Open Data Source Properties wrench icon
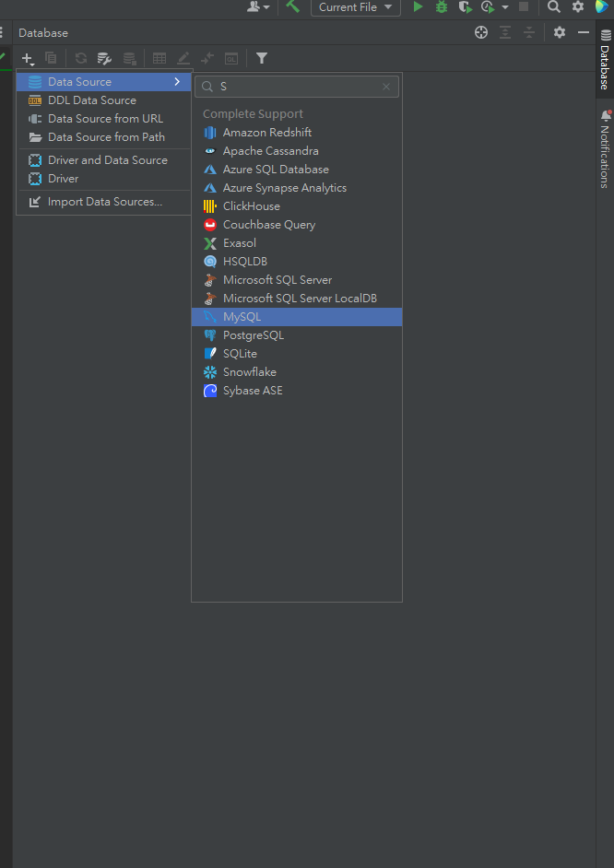 (105, 58)
